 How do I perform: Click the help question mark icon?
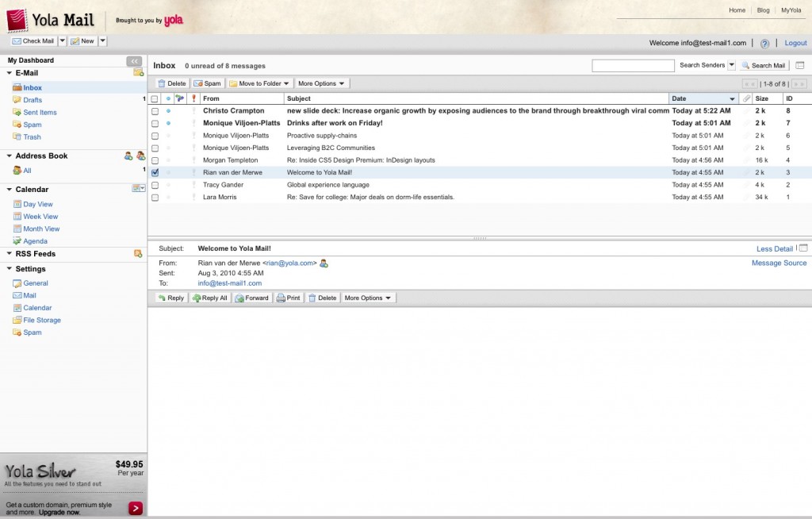(764, 44)
